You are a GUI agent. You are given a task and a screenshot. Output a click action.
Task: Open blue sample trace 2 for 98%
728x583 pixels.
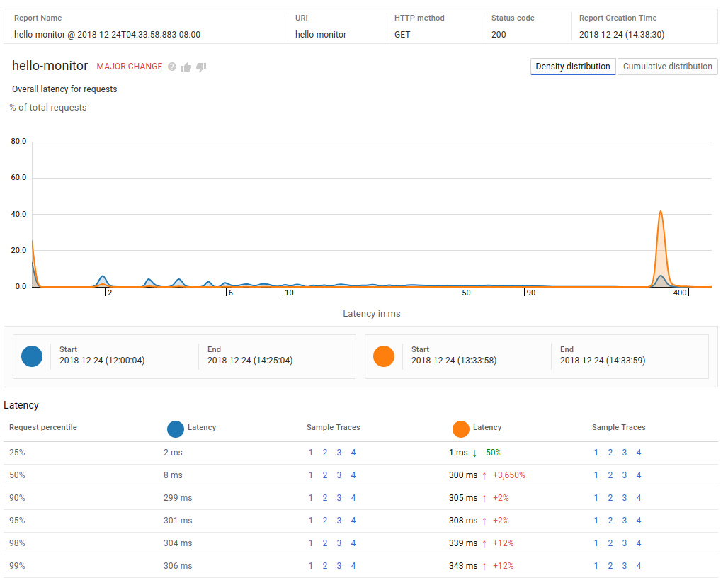point(325,544)
